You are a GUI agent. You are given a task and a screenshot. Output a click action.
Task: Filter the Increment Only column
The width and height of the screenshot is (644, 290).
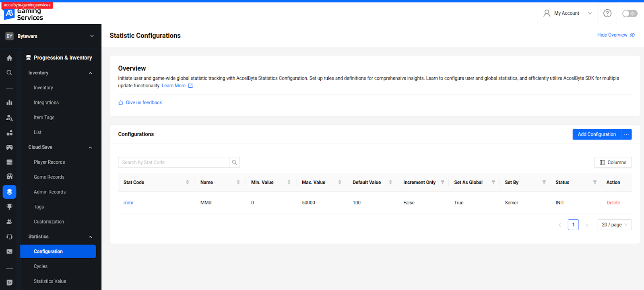pyautogui.click(x=442, y=182)
